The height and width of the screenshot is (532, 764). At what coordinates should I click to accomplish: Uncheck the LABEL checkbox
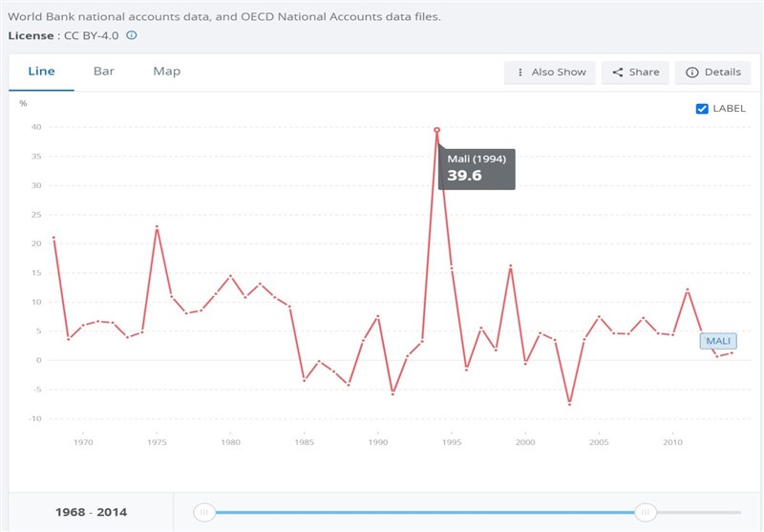click(703, 109)
